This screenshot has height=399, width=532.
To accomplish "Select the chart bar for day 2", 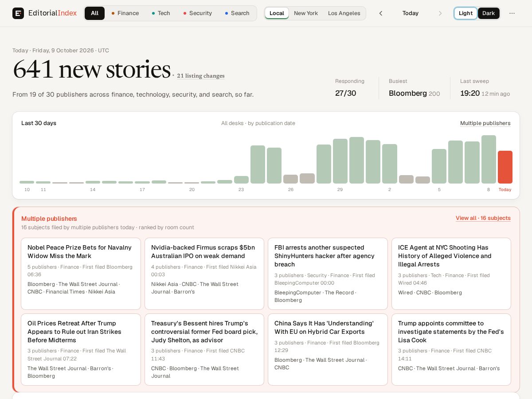I will click(390, 164).
